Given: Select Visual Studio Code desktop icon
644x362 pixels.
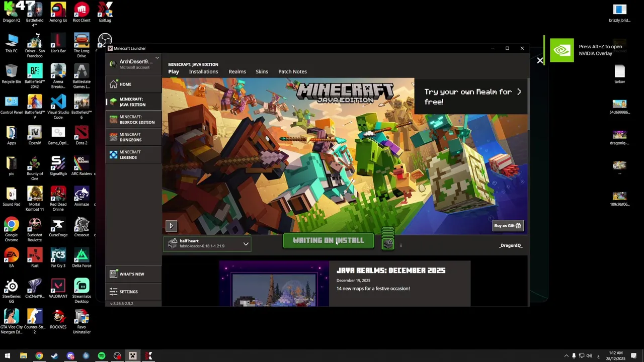Looking at the screenshot, I should point(58,107).
